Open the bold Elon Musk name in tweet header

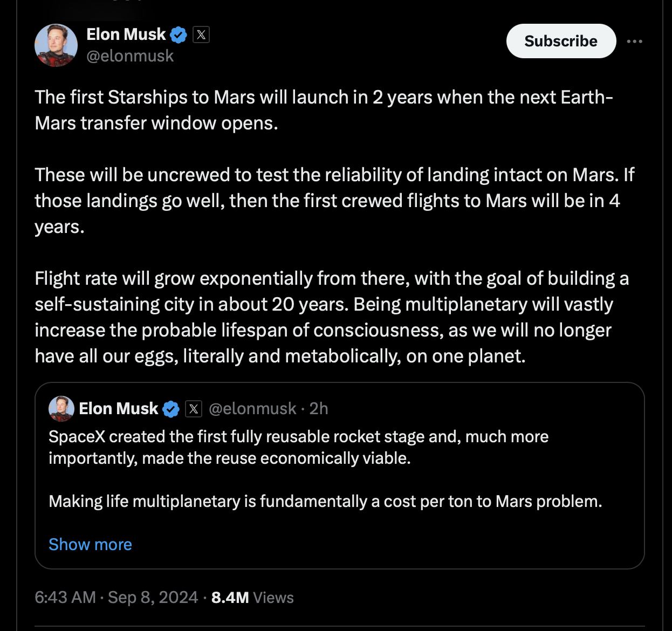click(x=126, y=35)
